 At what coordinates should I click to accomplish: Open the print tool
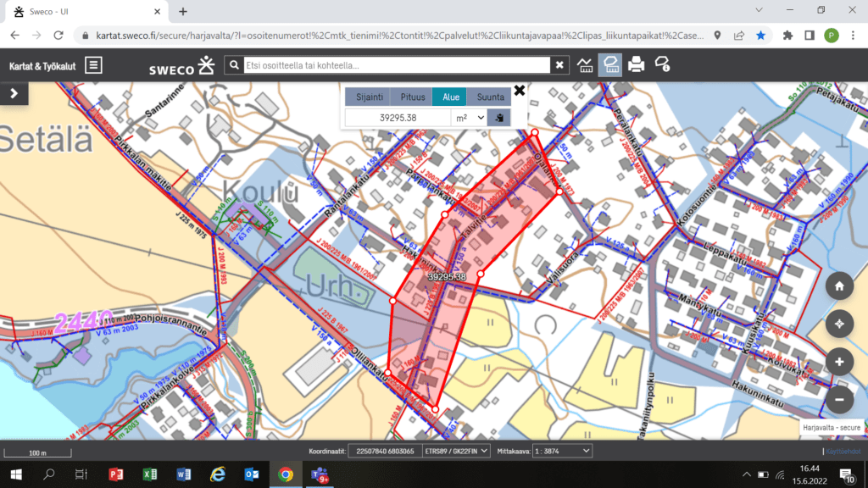coord(636,64)
